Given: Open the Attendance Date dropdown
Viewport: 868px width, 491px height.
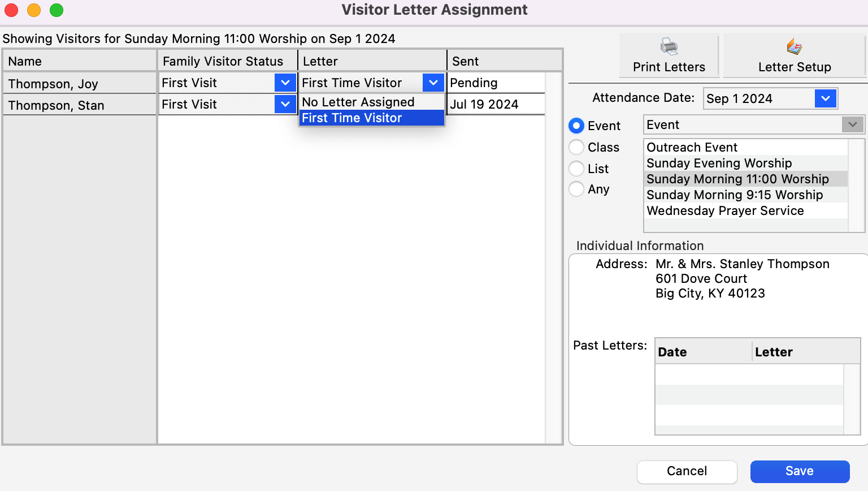Looking at the screenshot, I should tap(825, 98).
